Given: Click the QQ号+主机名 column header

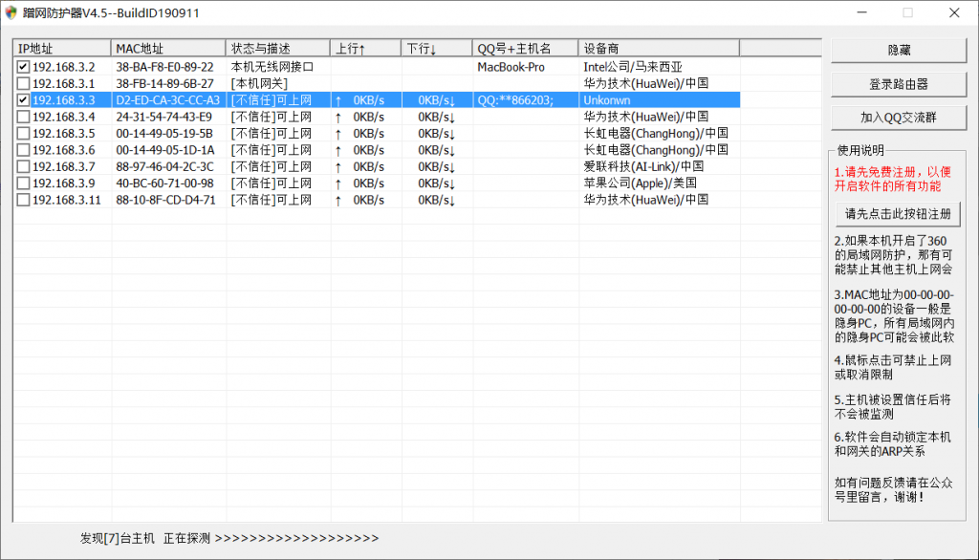Looking at the screenshot, I should (525, 49).
